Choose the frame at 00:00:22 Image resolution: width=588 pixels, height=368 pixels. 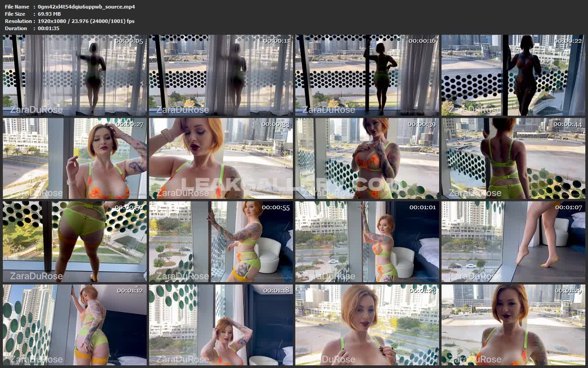click(x=513, y=75)
